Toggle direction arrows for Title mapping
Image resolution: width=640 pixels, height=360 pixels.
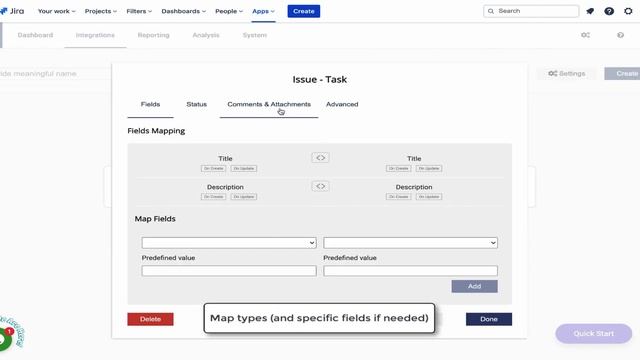[x=320, y=158]
